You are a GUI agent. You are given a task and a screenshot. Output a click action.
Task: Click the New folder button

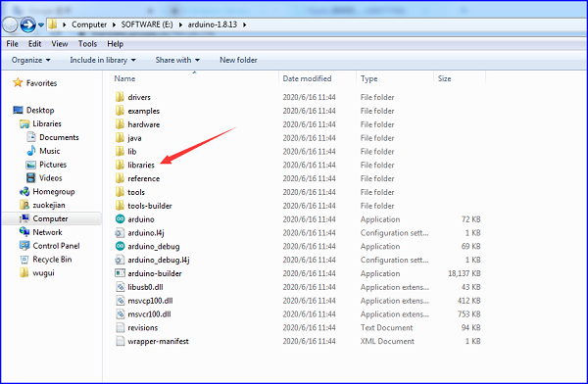pyautogui.click(x=238, y=60)
